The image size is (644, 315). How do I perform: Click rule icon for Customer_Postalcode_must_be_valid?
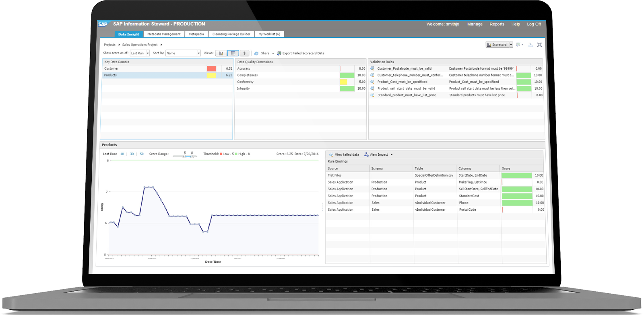pyautogui.click(x=372, y=68)
